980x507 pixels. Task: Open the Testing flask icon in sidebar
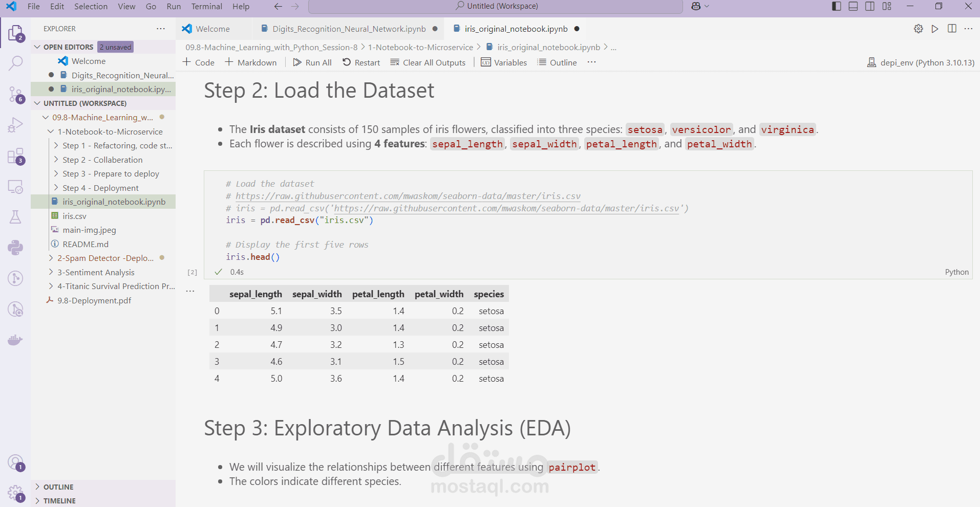15,216
